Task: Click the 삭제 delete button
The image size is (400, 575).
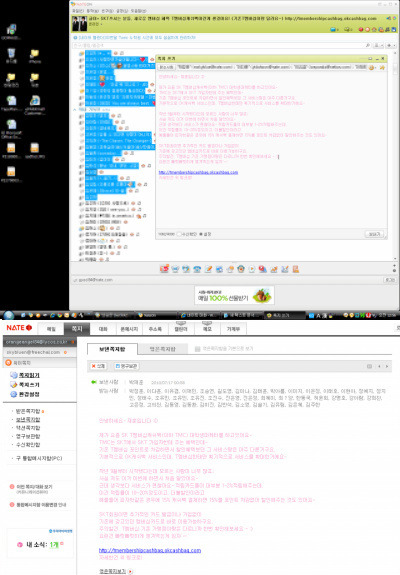Action: point(98,366)
